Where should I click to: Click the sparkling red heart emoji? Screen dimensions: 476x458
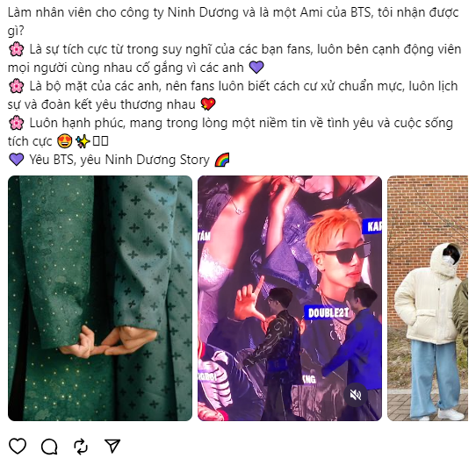pos(208,104)
